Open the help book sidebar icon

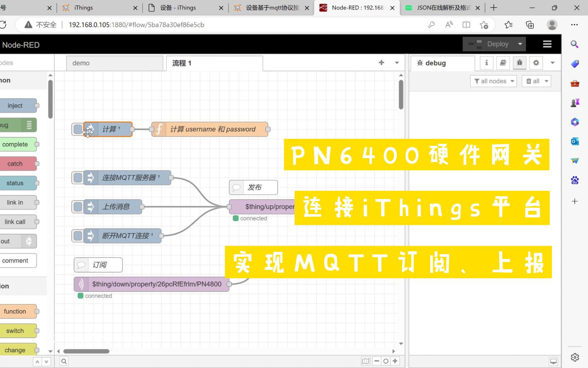tap(503, 63)
